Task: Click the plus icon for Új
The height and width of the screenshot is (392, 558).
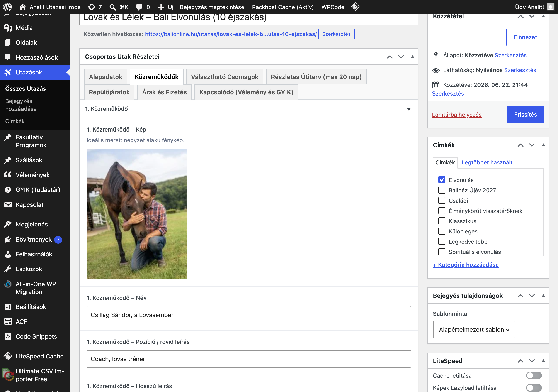Action: coord(161,7)
